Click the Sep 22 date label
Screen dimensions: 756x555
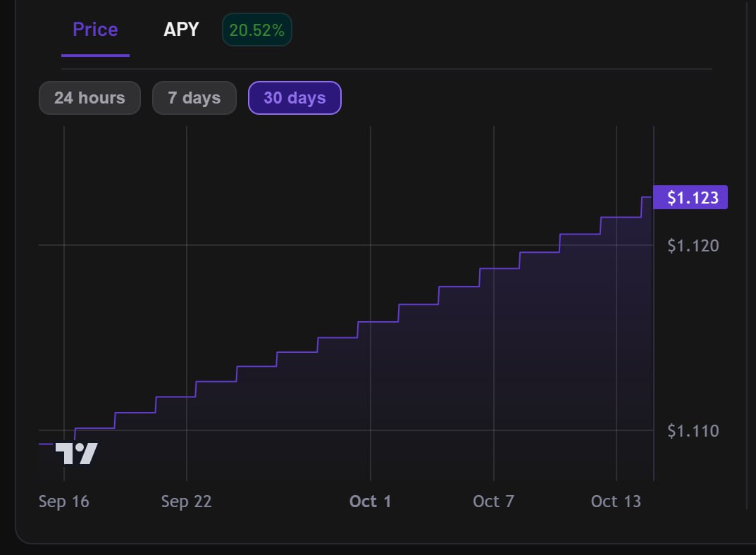[x=186, y=501]
